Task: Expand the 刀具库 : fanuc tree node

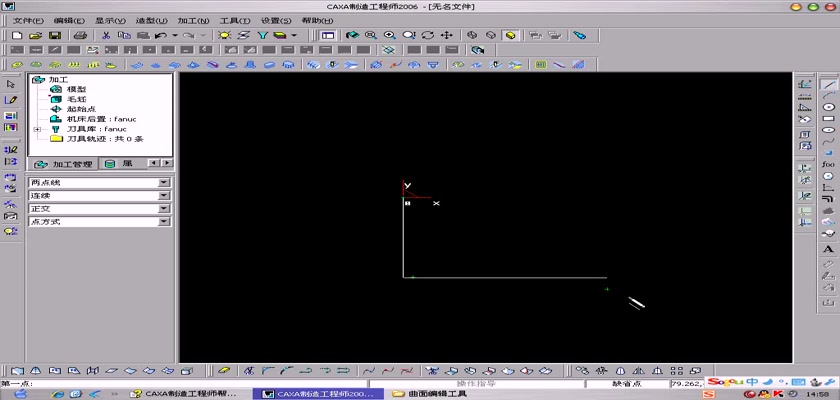Action: coord(37,129)
